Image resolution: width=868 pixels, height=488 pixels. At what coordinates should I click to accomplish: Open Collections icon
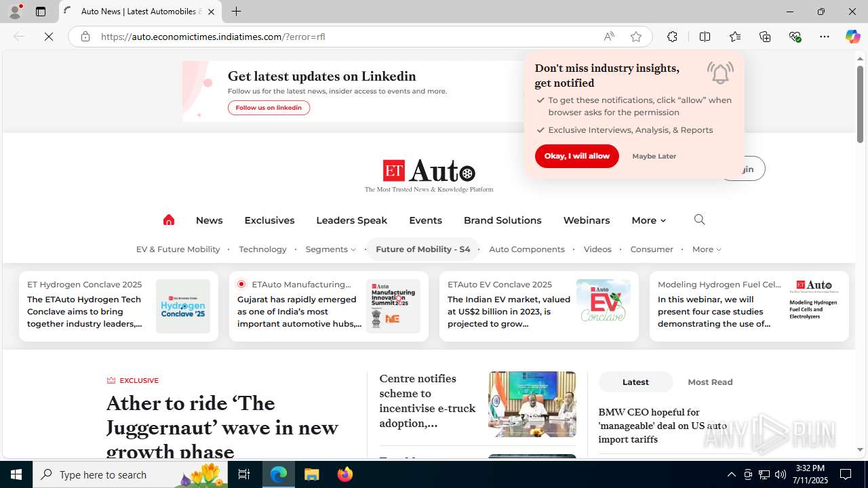click(x=765, y=37)
